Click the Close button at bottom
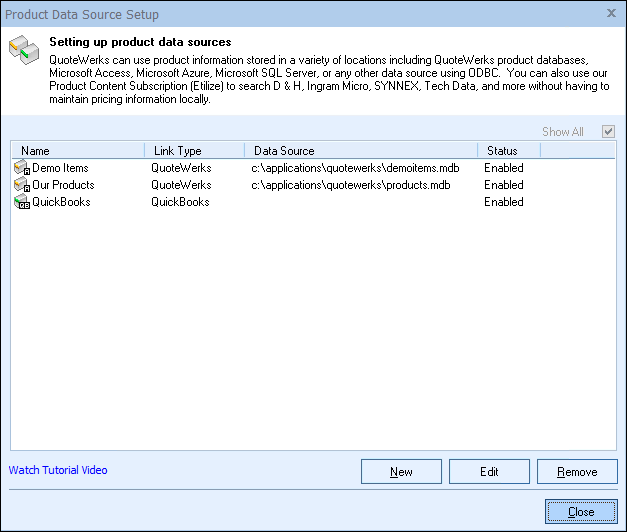Image resolution: width=627 pixels, height=532 pixels. (x=581, y=511)
